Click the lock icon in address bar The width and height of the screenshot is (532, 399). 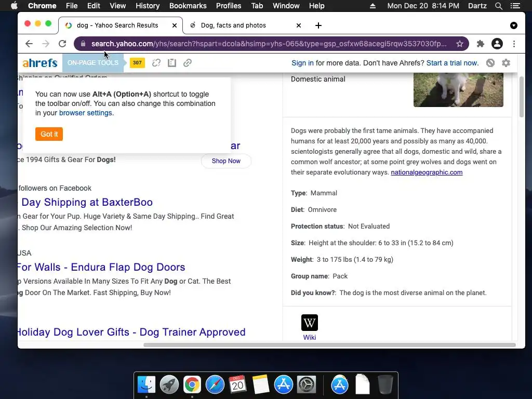click(83, 44)
